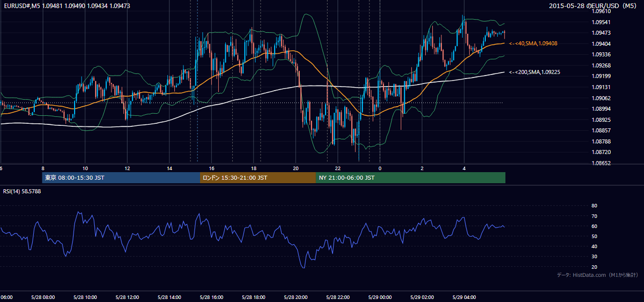The height and width of the screenshot is (302, 644).
Task: Click the 5/28 12:00 time axis label
Action: point(127,297)
